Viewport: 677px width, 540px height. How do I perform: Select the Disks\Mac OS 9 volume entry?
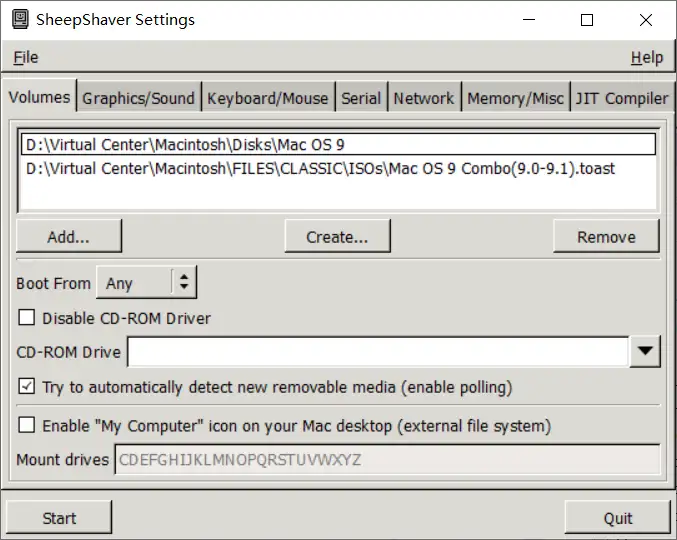tap(338, 145)
